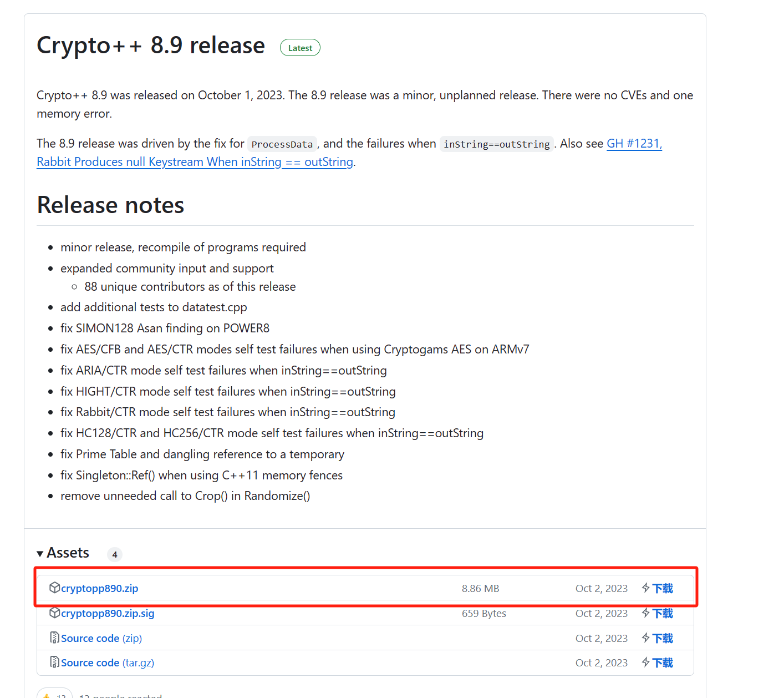The height and width of the screenshot is (698, 784).
Task: Click the Crypto++ 8.9 release heading
Action: pos(150,45)
